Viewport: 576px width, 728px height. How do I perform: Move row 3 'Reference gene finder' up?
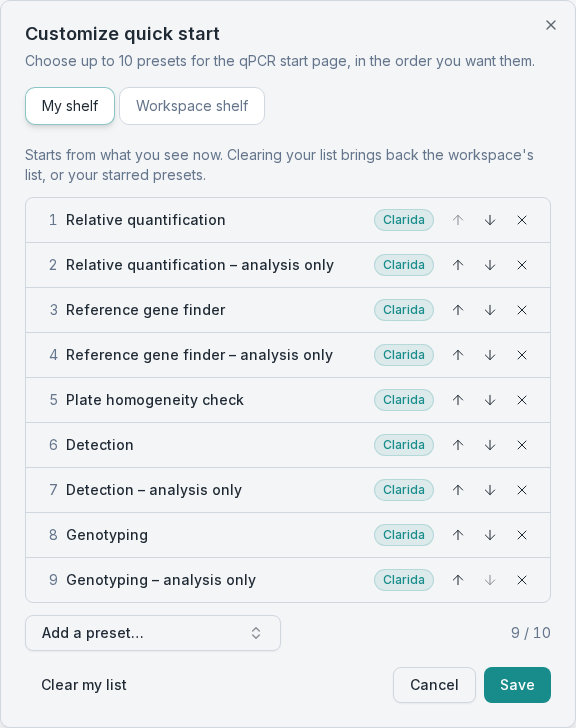coord(458,310)
